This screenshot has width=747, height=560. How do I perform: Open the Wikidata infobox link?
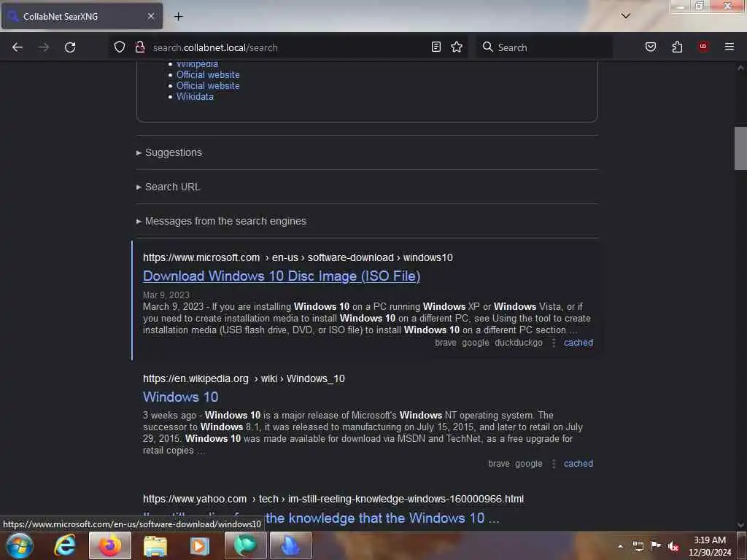(195, 97)
